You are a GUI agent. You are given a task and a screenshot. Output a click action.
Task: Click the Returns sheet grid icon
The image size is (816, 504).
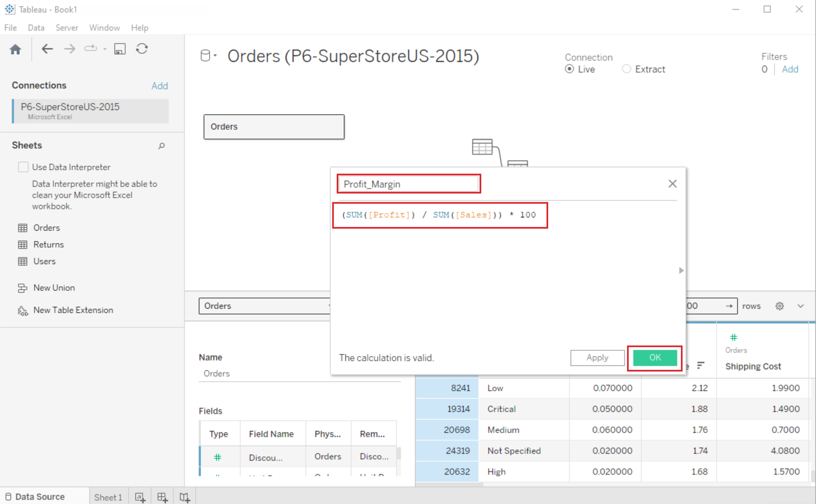click(23, 245)
